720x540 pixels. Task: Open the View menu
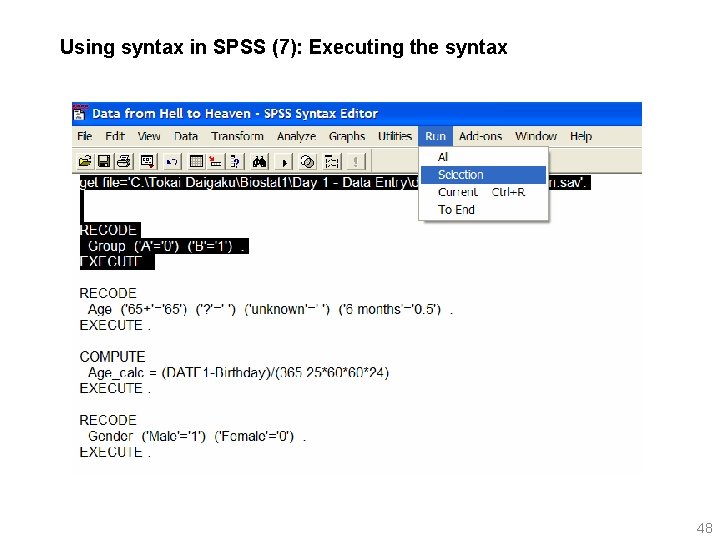pos(149,136)
